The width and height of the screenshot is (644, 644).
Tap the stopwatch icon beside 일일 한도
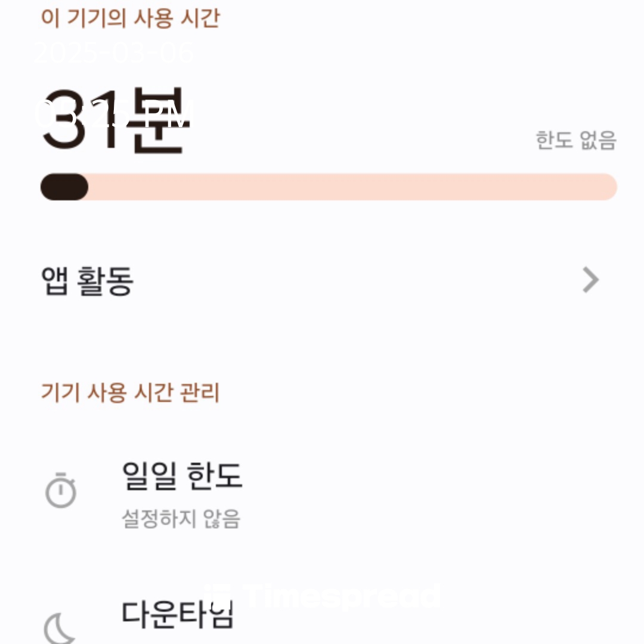click(61, 491)
